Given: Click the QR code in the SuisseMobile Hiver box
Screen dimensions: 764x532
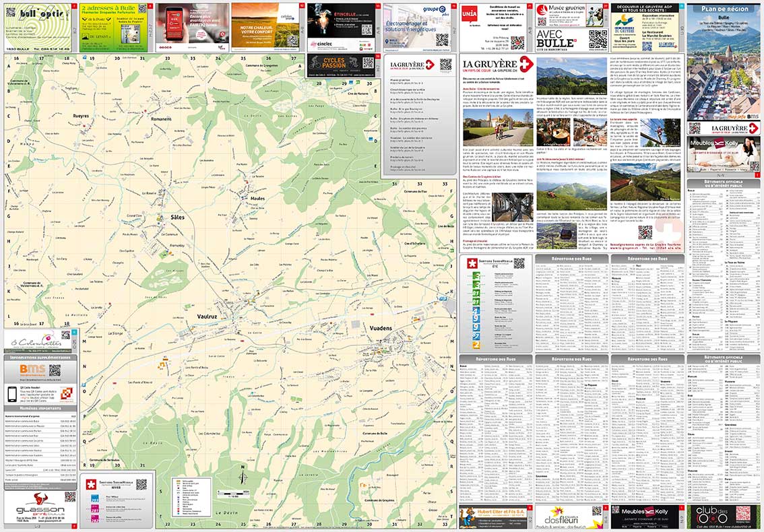Looking at the screenshot, I should click(x=141, y=485).
